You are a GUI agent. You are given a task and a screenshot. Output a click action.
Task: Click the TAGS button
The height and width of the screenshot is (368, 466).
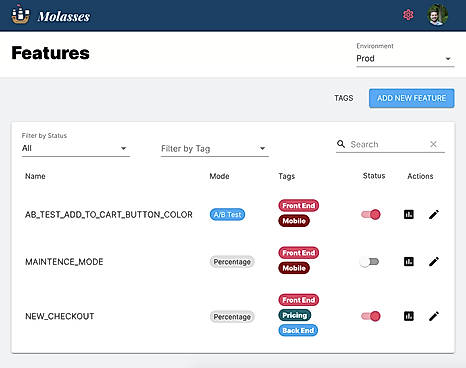click(x=344, y=98)
